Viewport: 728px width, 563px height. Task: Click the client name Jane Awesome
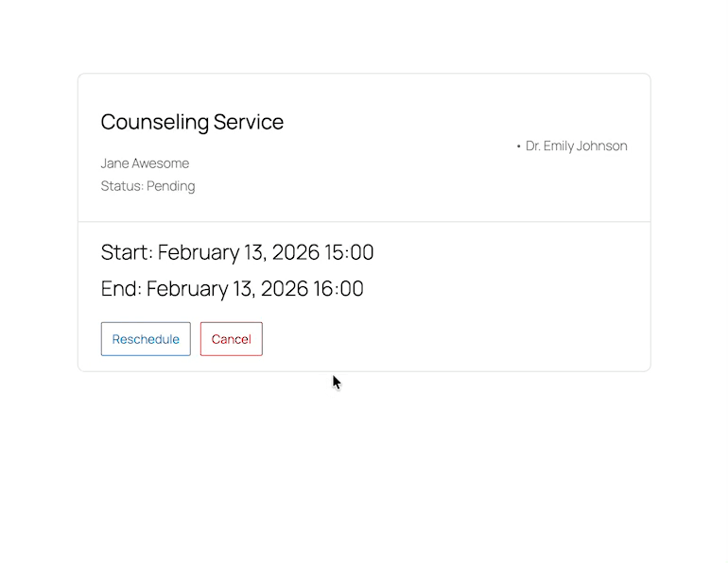(x=145, y=163)
